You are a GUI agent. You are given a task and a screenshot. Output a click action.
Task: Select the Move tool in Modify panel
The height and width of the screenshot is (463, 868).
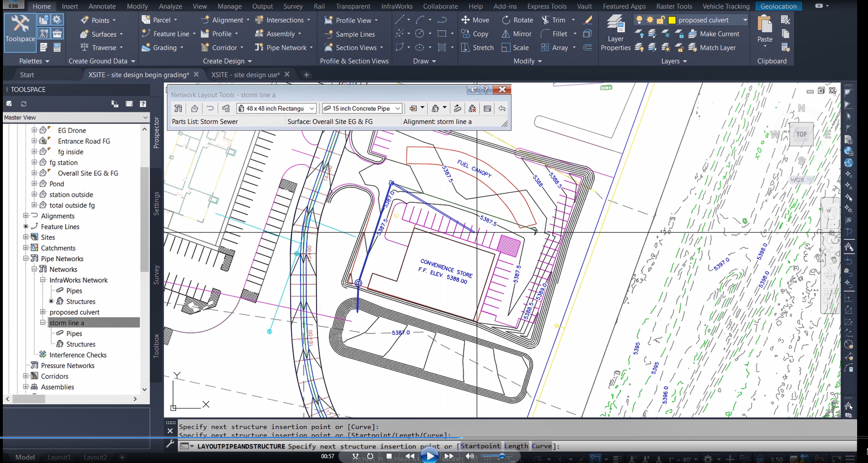[x=475, y=20]
